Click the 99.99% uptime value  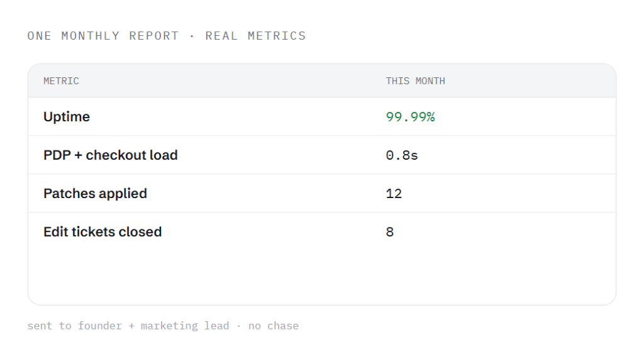[x=410, y=117]
